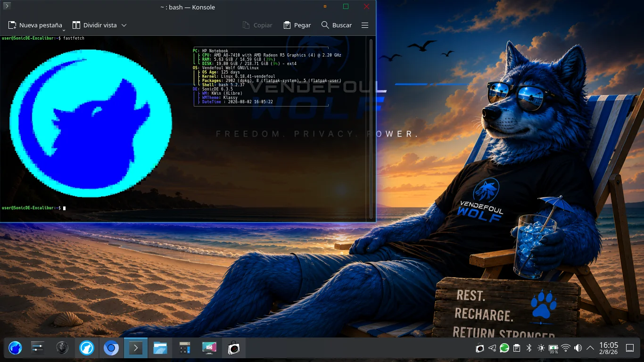Viewport: 644px width, 362px height.
Task: Open the Konsole hamburger menu
Action: pyautogui.click(x=365, y=25)
